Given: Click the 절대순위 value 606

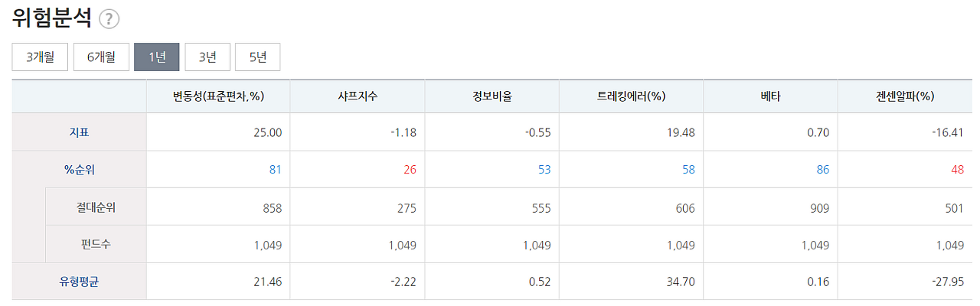Looking at the screenshot, I should pyautogui.click(x=685, y=207).
